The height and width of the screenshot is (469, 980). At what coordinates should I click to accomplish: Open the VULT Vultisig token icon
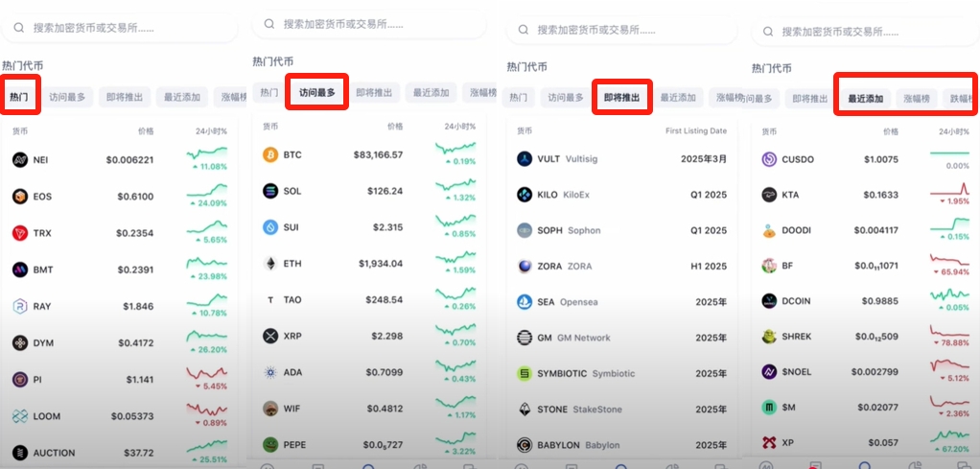525,158
